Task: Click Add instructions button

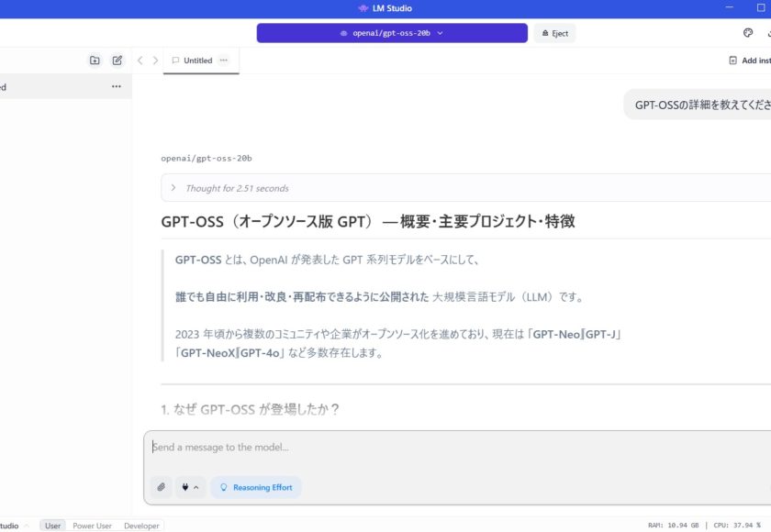Action: [x=750, y=61]
